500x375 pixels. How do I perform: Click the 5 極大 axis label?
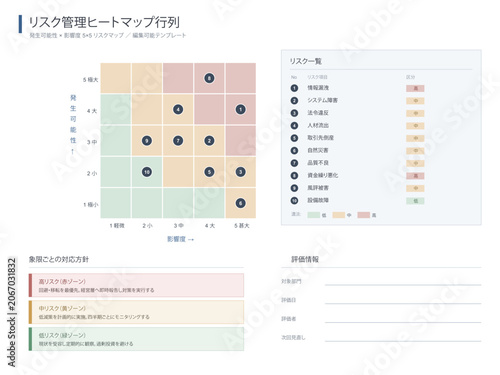(90, 80)
